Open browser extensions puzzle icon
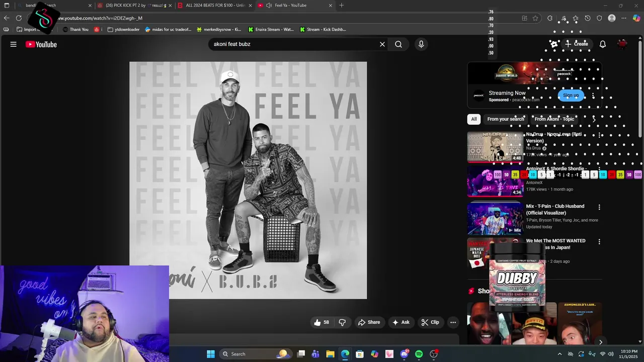 click(550, 18)
